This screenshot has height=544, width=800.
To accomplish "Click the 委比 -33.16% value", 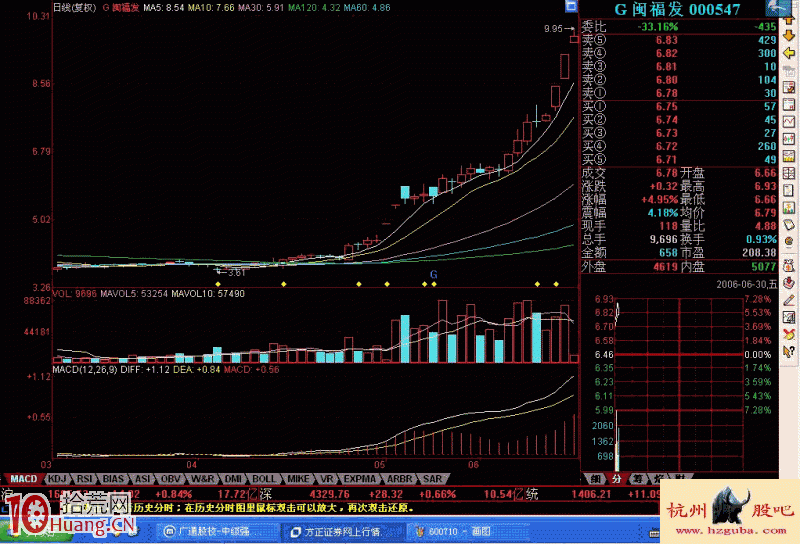I will coord(658,27).
